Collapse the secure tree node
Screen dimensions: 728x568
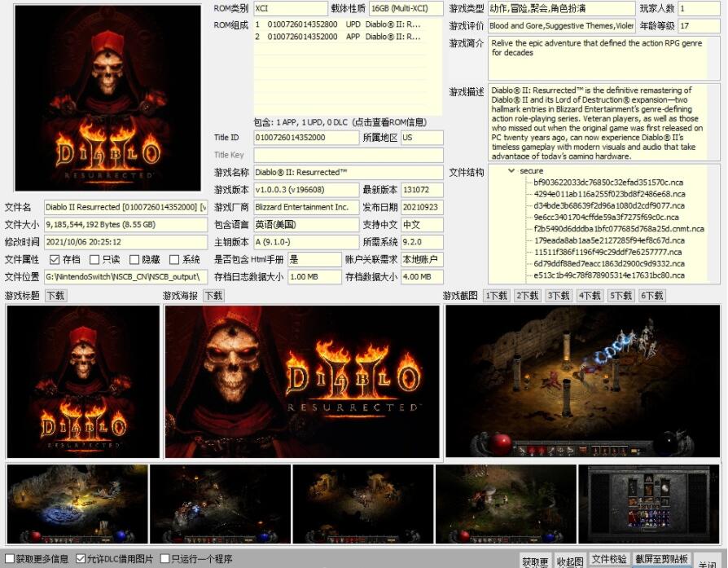pos(511,170)
